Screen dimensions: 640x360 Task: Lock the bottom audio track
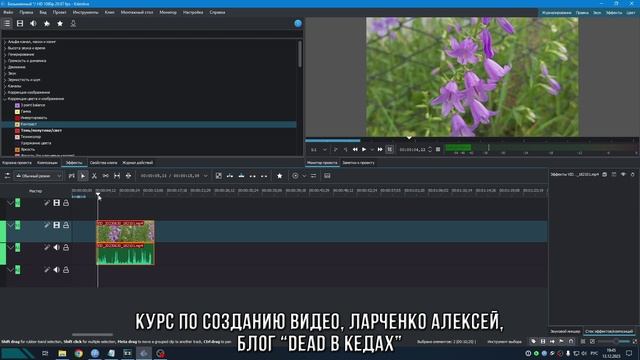(x=66, y=270)
